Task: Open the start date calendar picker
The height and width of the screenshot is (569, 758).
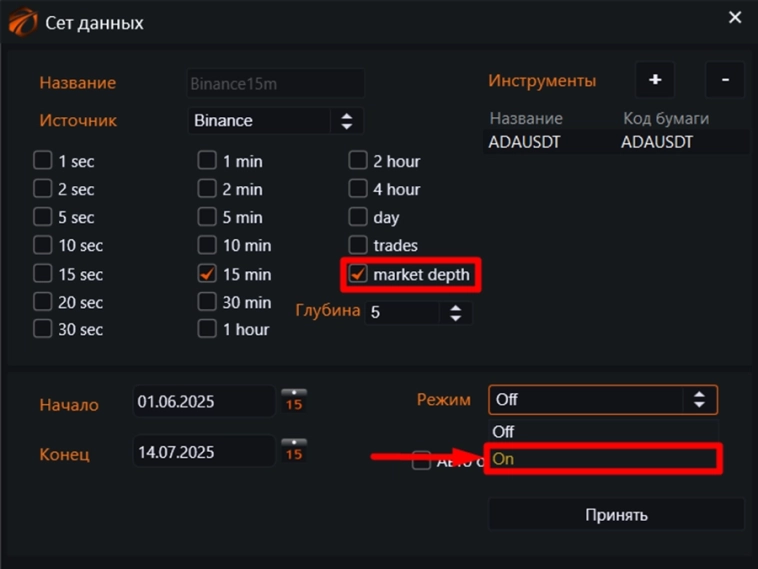Action: click(x=294, y=399)
